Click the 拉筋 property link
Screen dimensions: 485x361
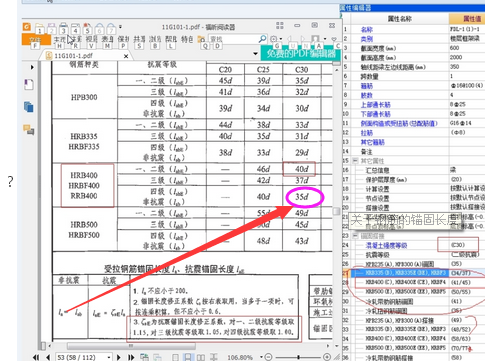[367, 133]
